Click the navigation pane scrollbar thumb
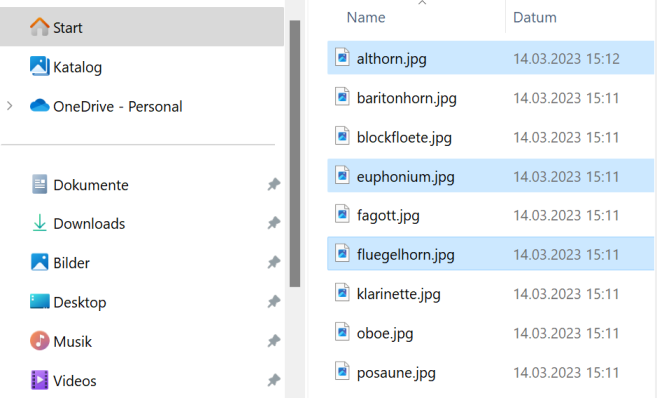Screen dimensions: 657x398 click(x=295, y=153)
